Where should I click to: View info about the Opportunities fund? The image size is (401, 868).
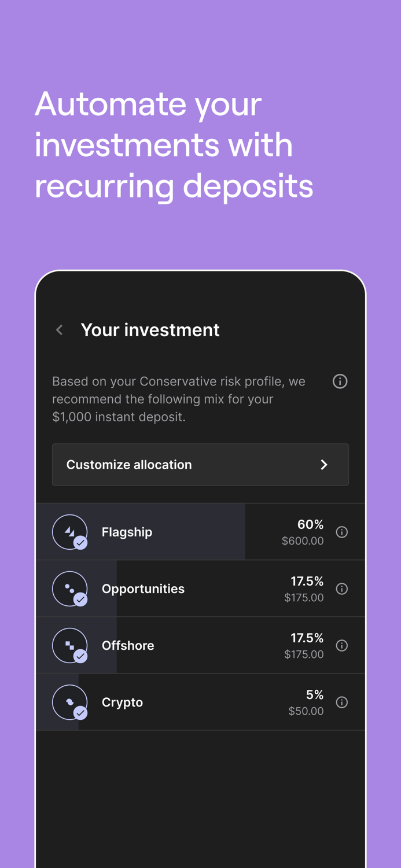pos(341,589)
